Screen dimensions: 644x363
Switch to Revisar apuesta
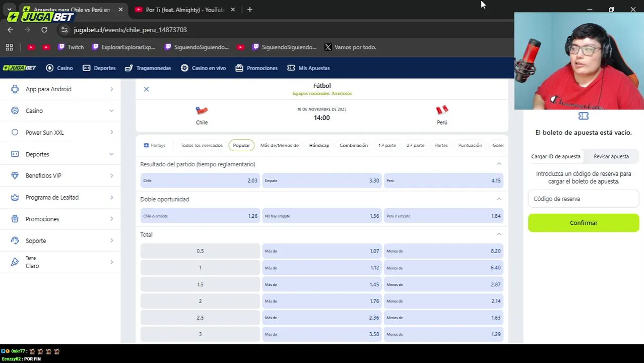click(x=611, y=156)
